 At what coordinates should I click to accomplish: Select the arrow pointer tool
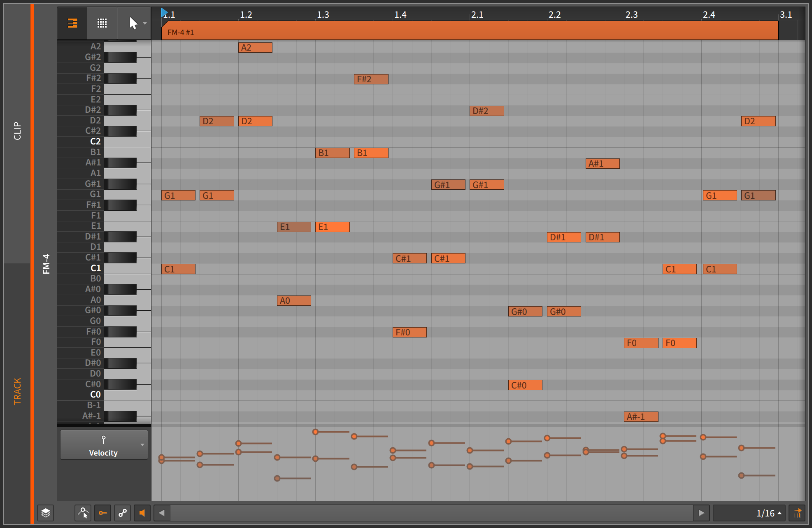pos(133,23)
